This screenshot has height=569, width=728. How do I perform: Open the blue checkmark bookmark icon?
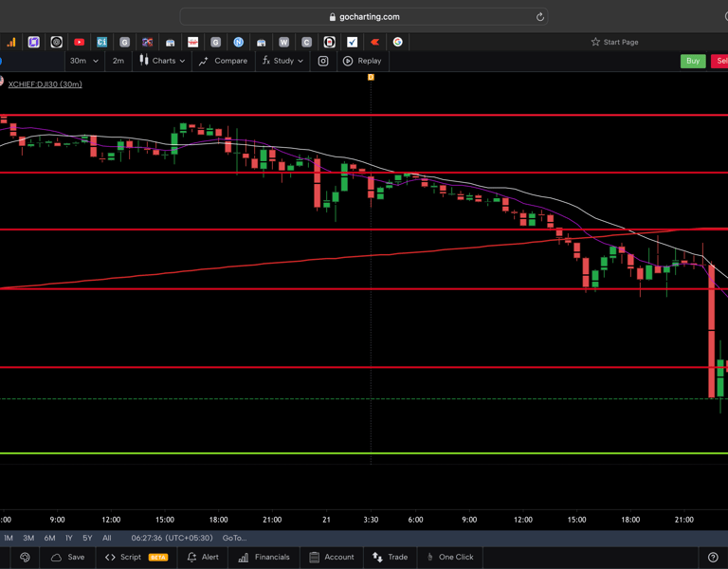(353, 43)
